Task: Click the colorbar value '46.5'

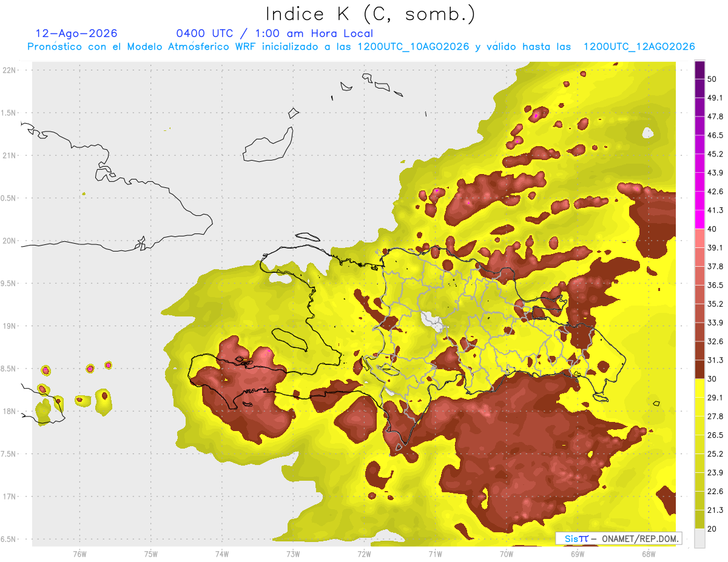Action: coord(715,135)
